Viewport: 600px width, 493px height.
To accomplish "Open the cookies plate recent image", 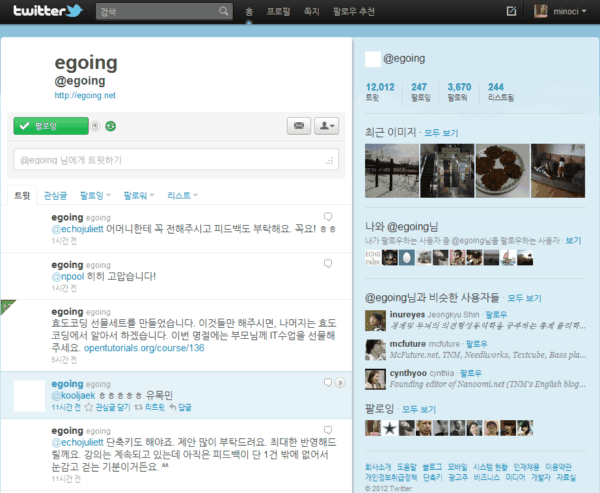I will (x=502, y=171).
